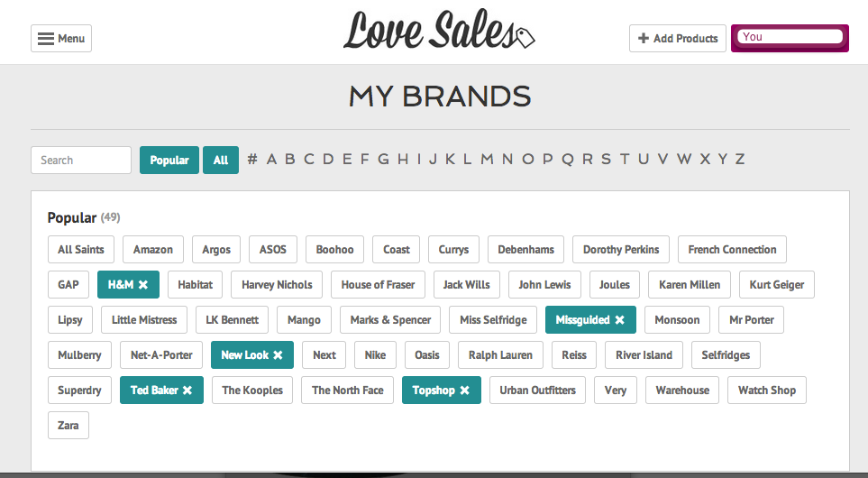Choose the Next brand
This screenshot has height=478, width=868.
pyautogui.click(x=324, y=355)
